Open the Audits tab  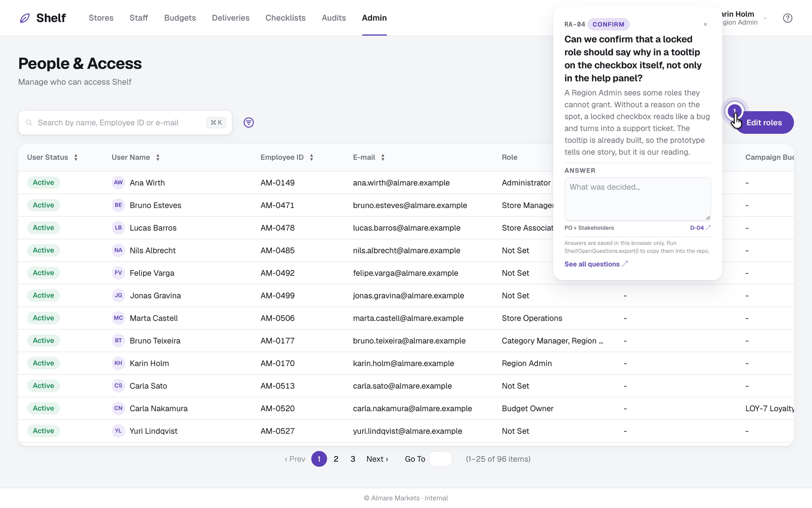(x=334, y=18)
